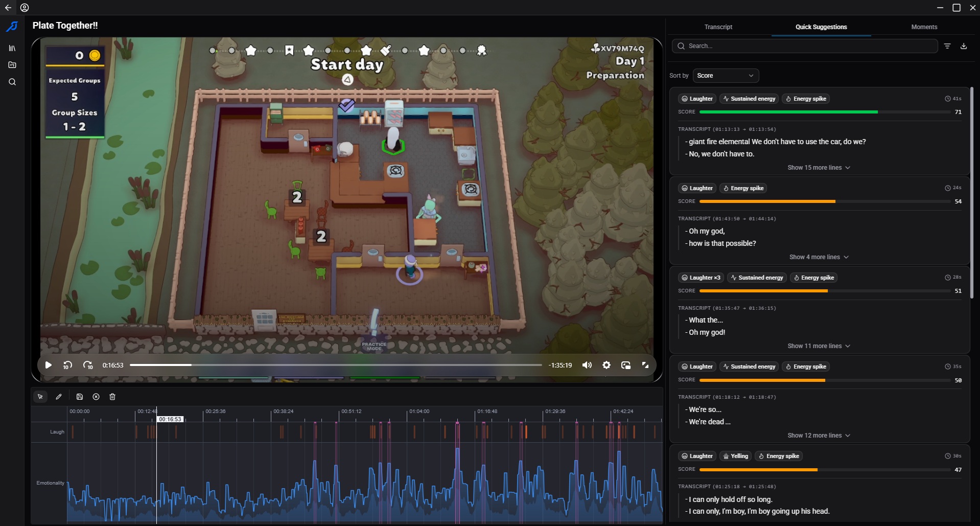Skip forward 10 seconds

88,365
